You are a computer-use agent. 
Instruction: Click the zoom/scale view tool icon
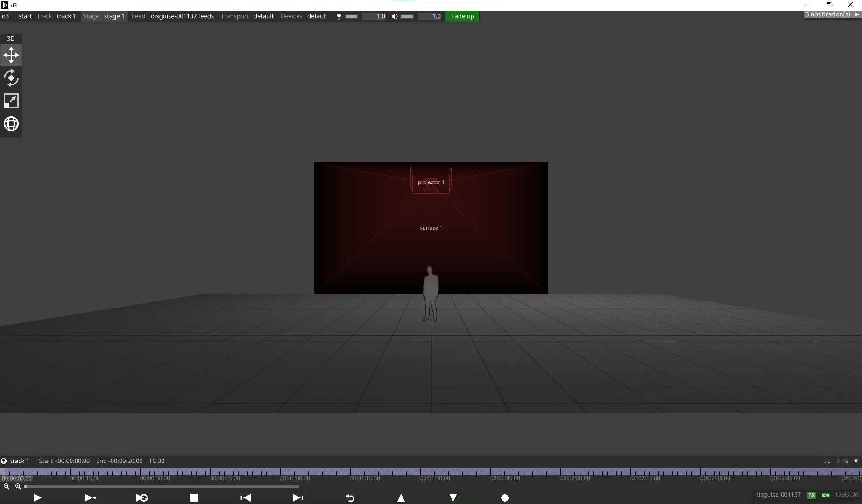point(11,101)
